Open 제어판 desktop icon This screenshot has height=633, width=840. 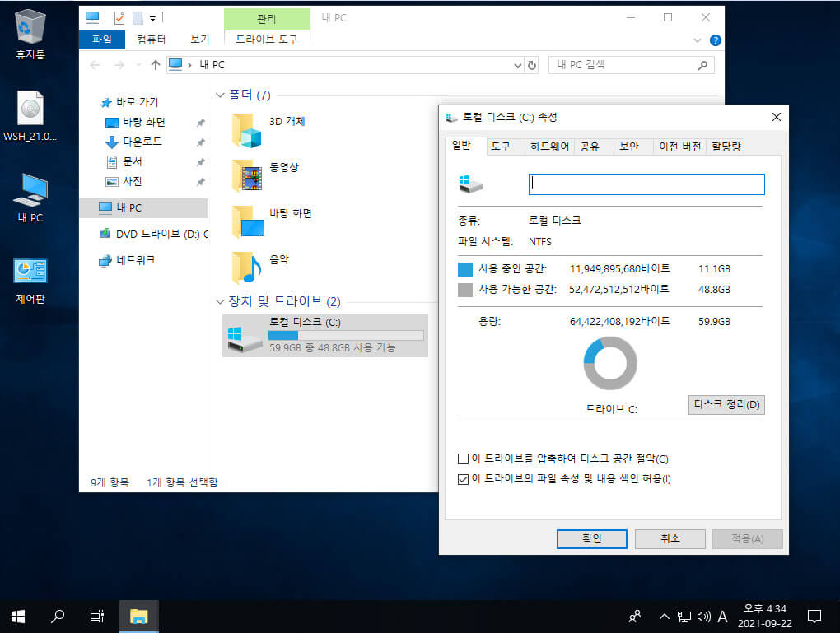[30, 282]
